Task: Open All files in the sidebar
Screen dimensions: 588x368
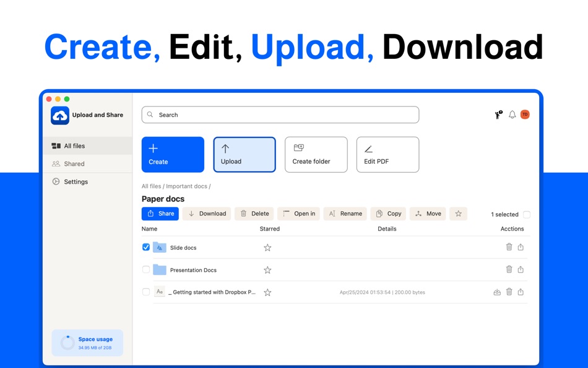Action: point(87,146)
